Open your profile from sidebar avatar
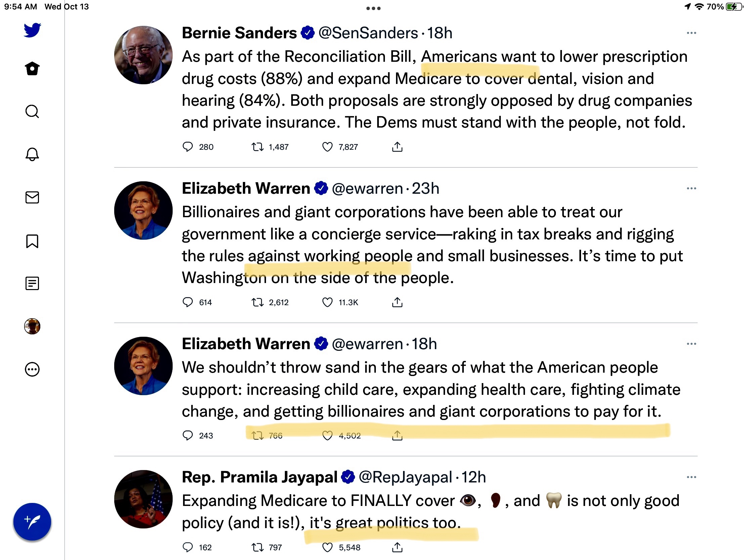 [32, 326]
